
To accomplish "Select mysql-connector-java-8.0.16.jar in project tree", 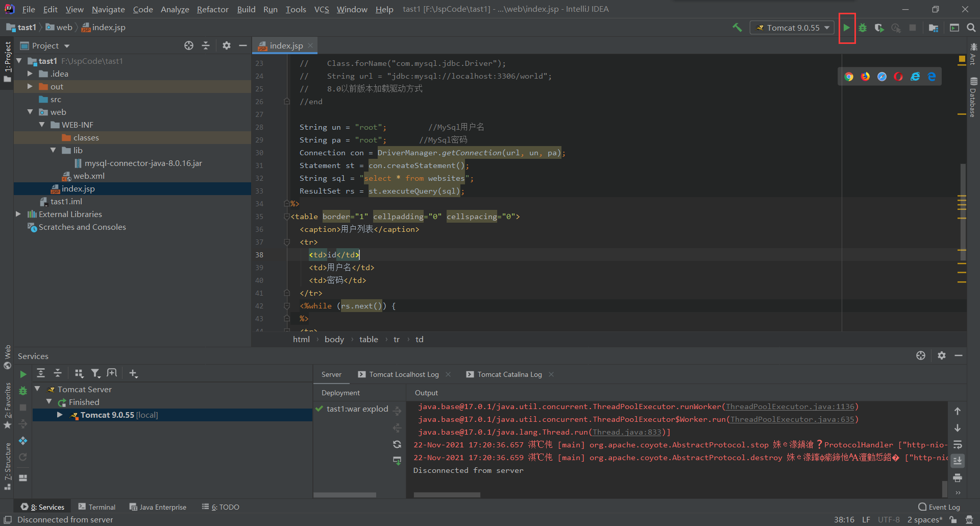I will click(x=143, y=163).
